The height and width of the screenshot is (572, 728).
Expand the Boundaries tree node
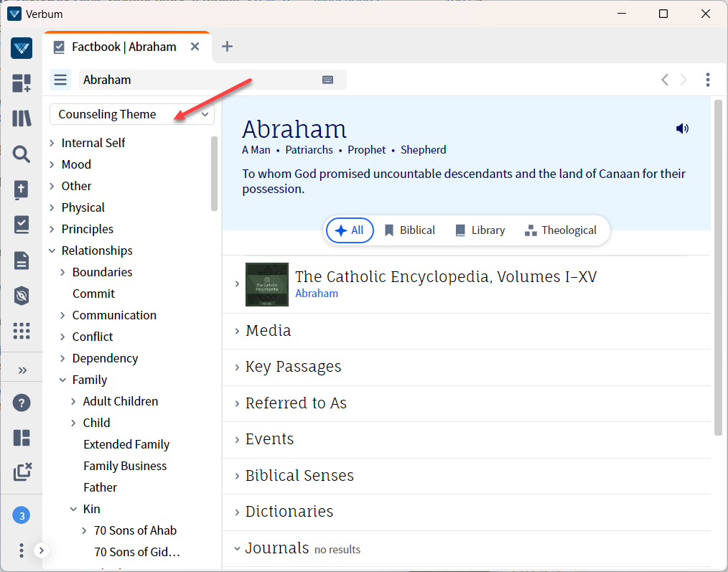coord(62,272)
